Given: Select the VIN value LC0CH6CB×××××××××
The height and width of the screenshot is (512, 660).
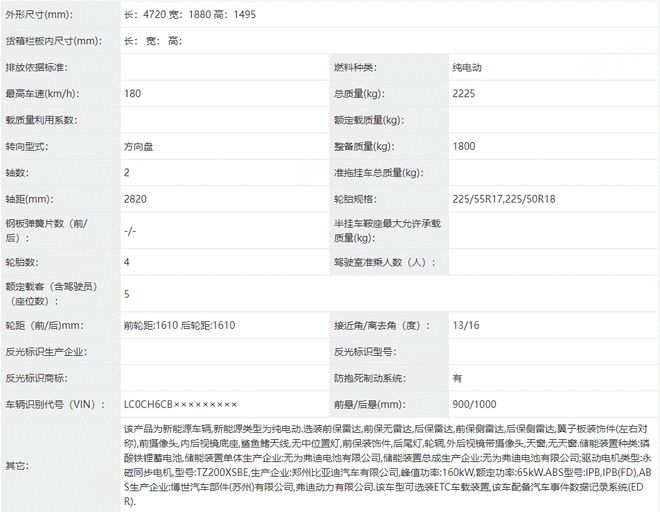Looking at the screenshot, I should click(181, 405).
